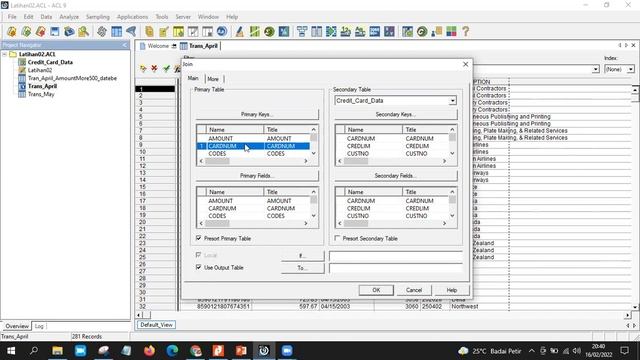Open the Analyze menu
Viewport: 640px width, 360px height.
tap(69, 17)
